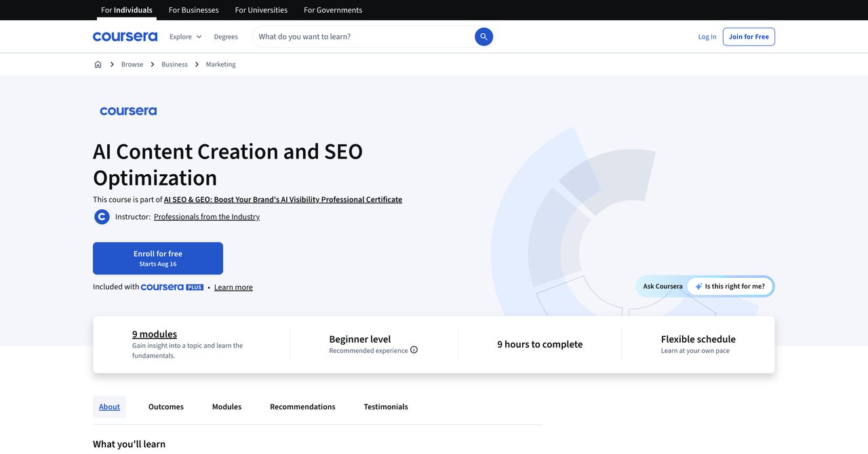868x454 pixels.
Task: Click Enroll for free button
Action: (x=158, y=258)
